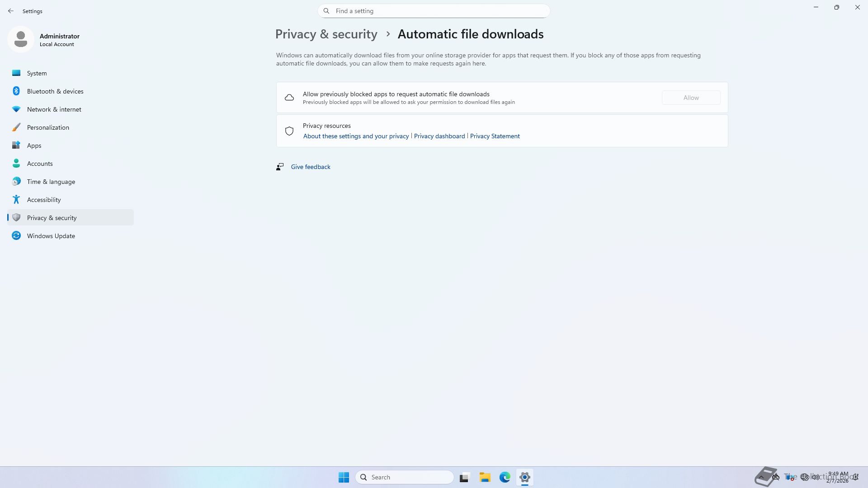Navigate to Privacy & security breadcrumb

tap(326, 34)
